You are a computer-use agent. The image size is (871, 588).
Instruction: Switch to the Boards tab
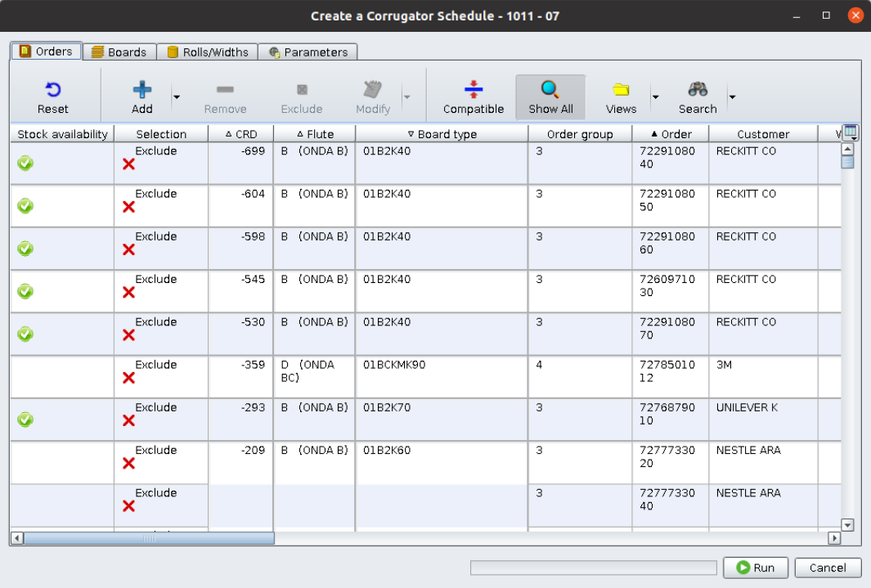[119, 51]
